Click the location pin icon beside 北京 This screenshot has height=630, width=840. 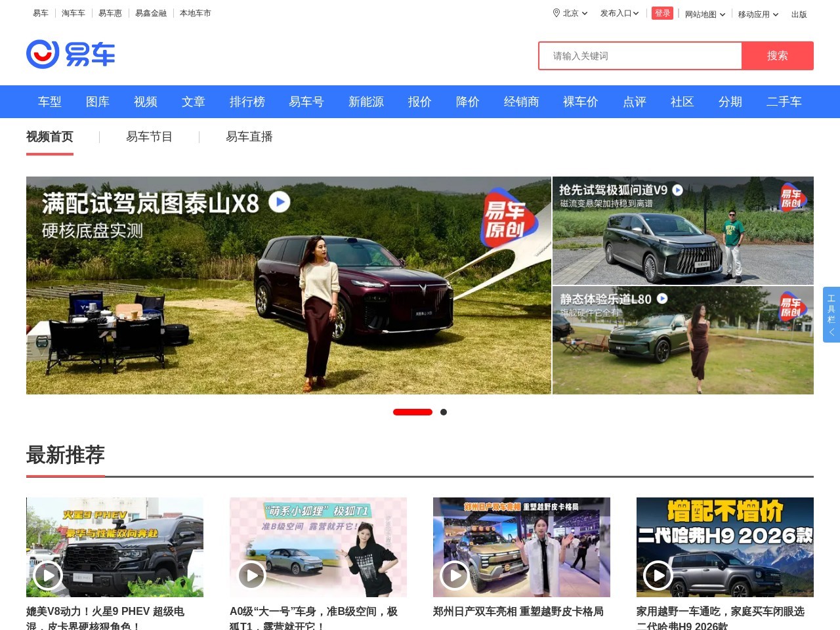point(556,13)
